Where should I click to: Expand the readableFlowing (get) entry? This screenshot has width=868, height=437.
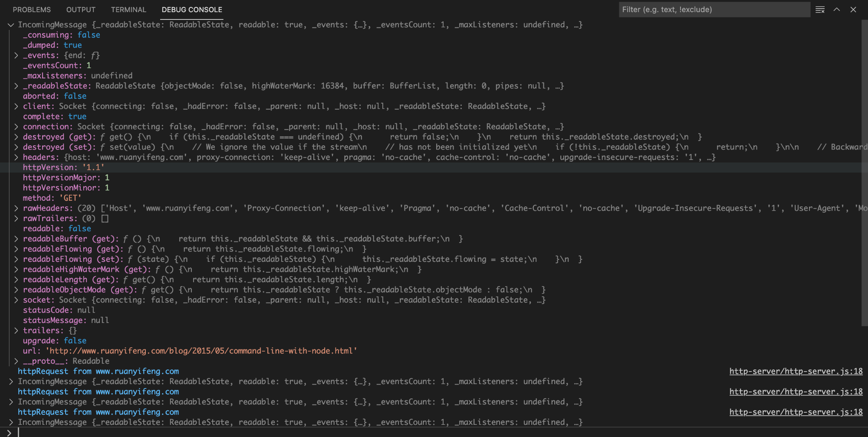[x=16, y=249]
